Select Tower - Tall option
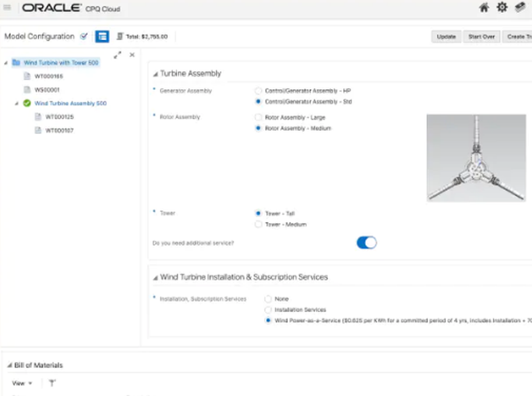 [x=258, y=213]
